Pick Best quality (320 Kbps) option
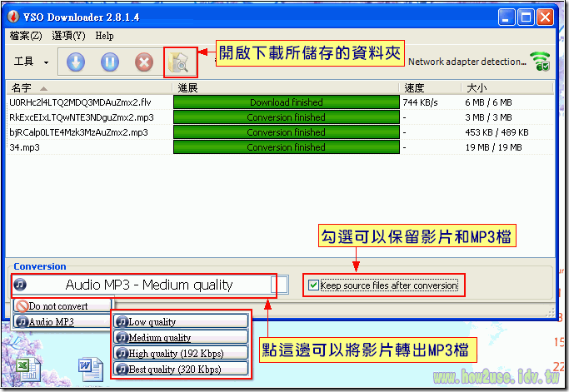 pyautogui.click(x=181, y=370)
